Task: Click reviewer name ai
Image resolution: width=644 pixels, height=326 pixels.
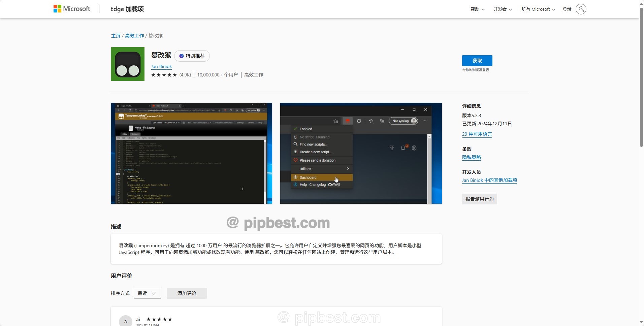Action: click(138, 319)
